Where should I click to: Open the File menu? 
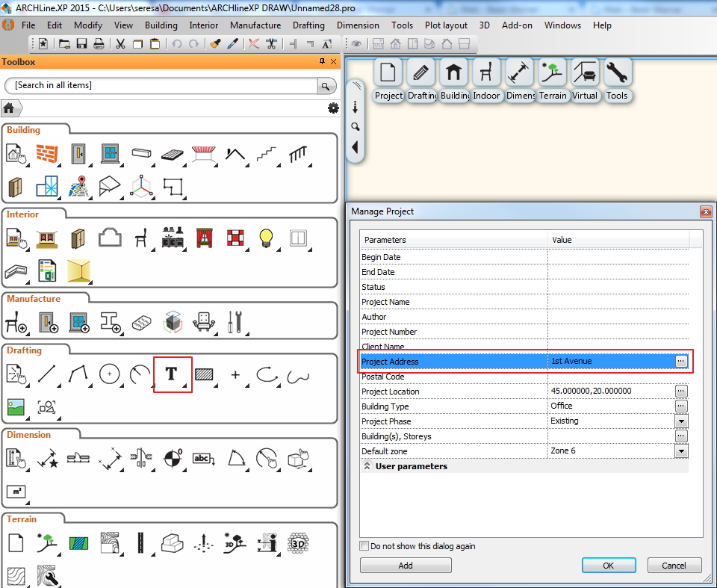pyautogui.click(x=28, y=25)
